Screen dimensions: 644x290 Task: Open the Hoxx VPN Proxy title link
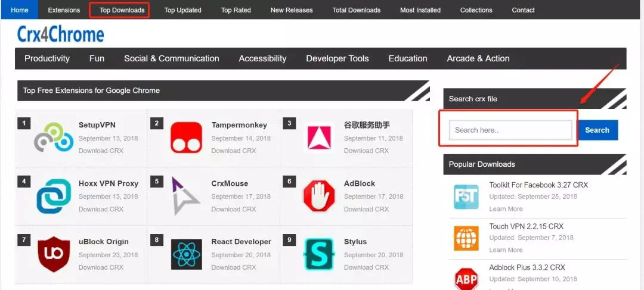point(109,183)
